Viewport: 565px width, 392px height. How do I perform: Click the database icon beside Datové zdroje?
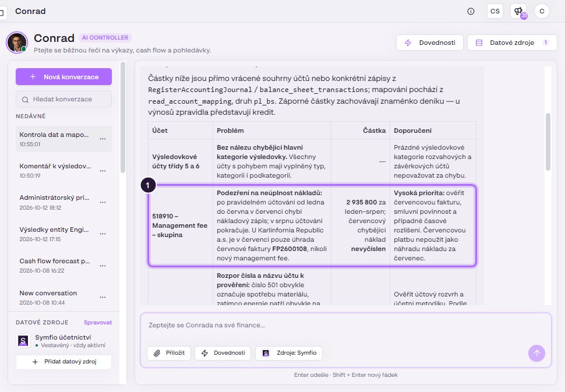pyautogui.click(x=479, y=43)
